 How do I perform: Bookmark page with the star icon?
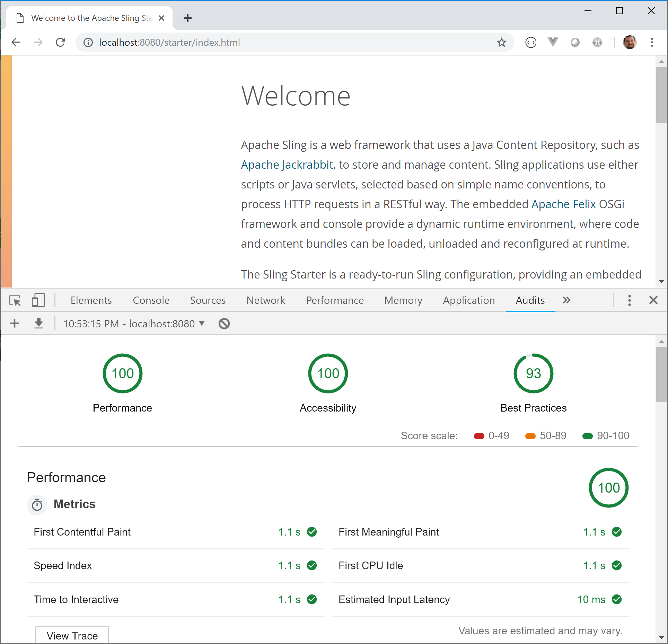pyautogui.click(x=501, y=43)
